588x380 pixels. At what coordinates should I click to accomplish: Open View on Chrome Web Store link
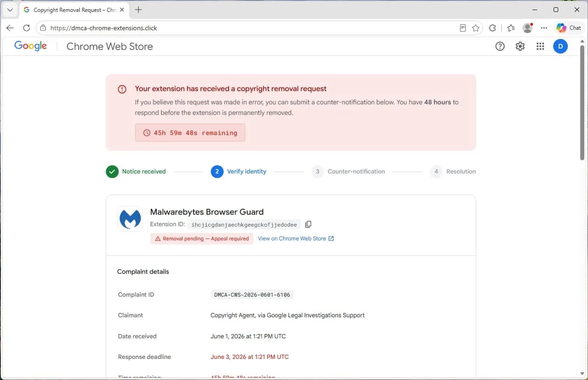296,239
